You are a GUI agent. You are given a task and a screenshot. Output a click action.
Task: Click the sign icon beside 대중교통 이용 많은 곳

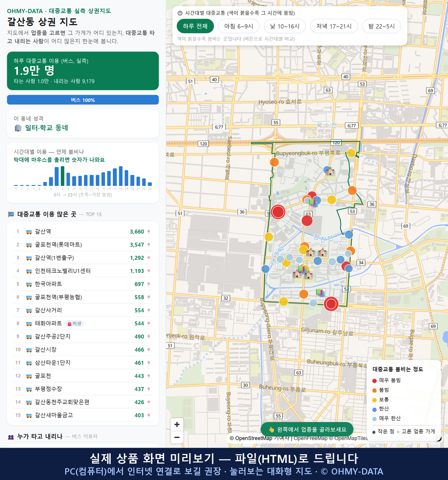point(11,214)
